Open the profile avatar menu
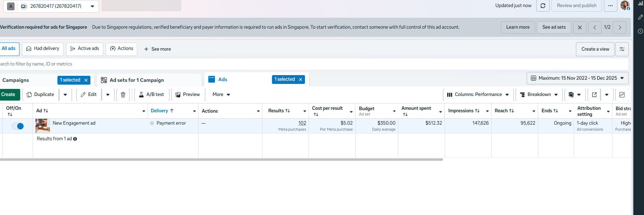Image resolution: width=644 pixels, height=215 pixels. (625, 5)
